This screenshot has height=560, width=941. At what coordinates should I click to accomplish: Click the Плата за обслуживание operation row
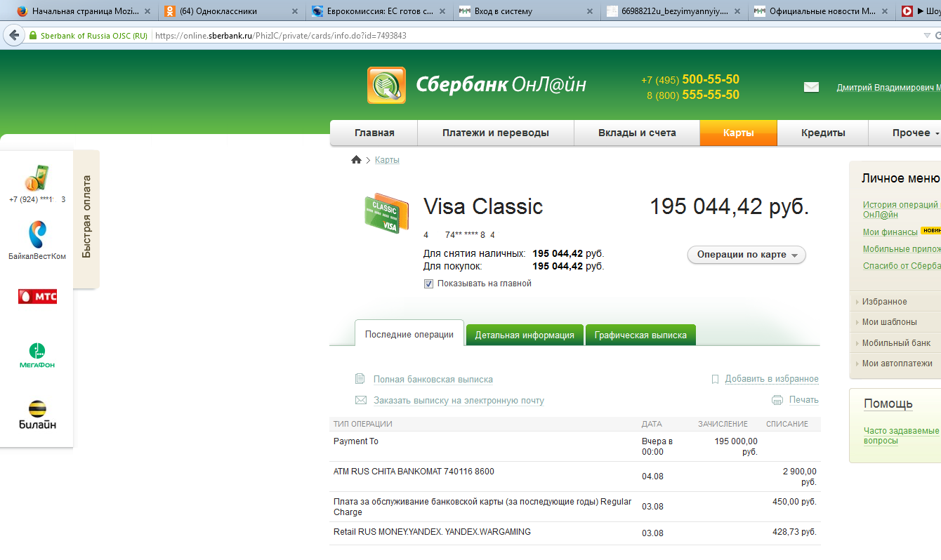tap(574, 507)
